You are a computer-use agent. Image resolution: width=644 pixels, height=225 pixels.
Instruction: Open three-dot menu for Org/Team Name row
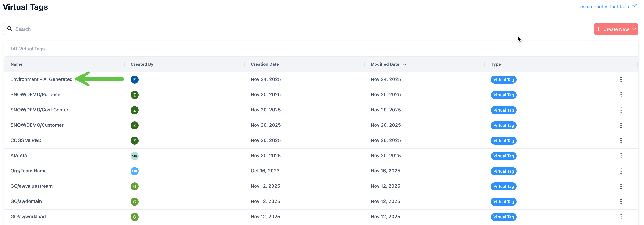(621, 171)
